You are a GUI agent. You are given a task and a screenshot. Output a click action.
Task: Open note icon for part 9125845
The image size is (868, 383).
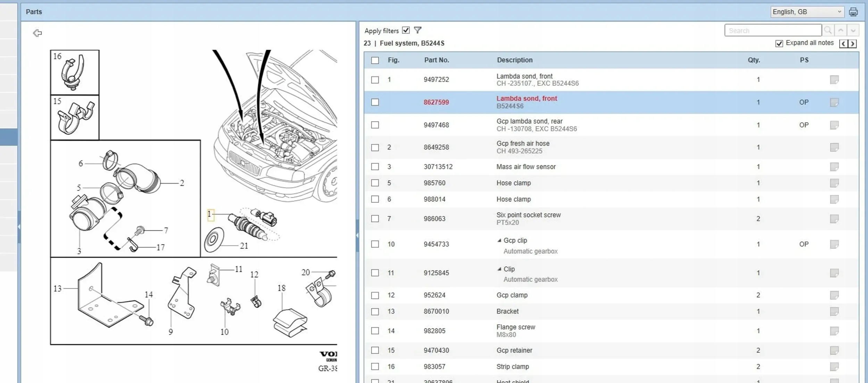[834, 273]
